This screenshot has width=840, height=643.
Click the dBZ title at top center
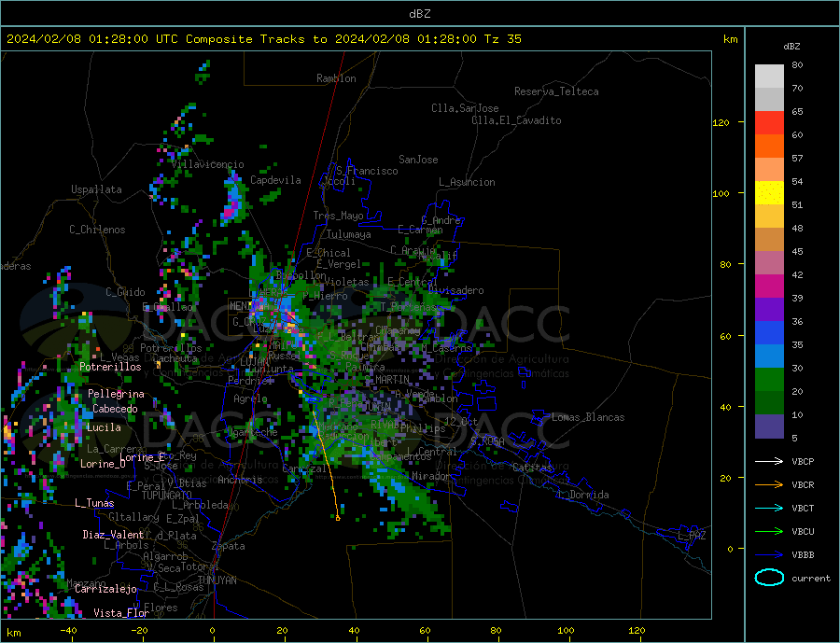pos(419,14)
